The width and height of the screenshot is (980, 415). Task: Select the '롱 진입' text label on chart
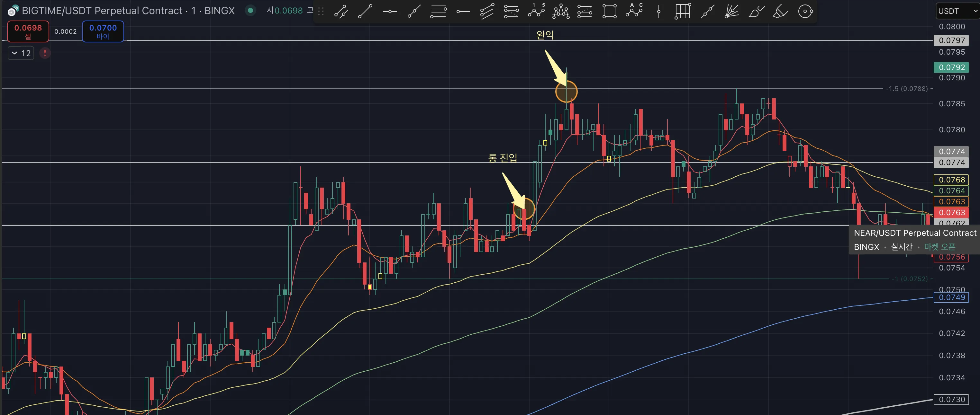coord(503,157)
